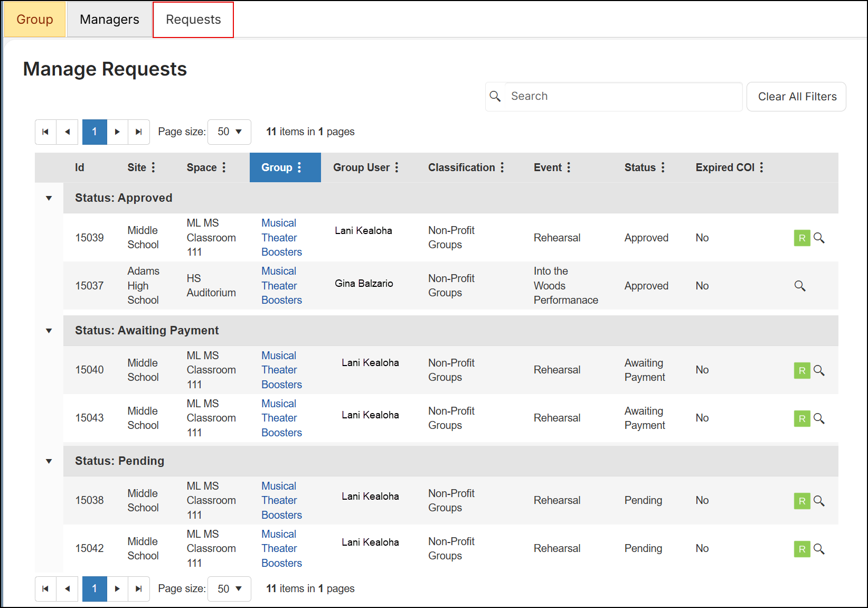This screenshot has width=868, height=608.
Task: Open Musical Theater Boosters link for 15042
Action: [281, 549]
